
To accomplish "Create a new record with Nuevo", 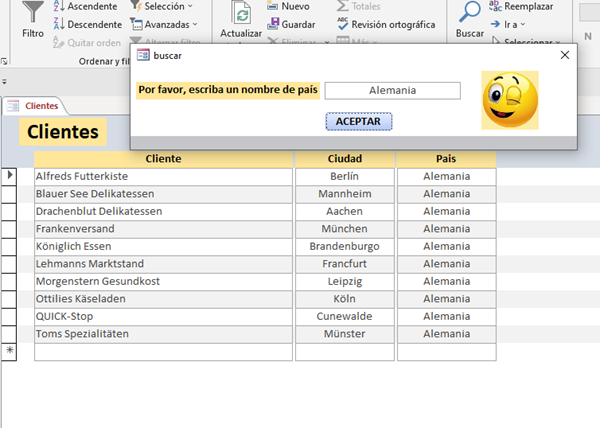I will click(x=287, y=6).
